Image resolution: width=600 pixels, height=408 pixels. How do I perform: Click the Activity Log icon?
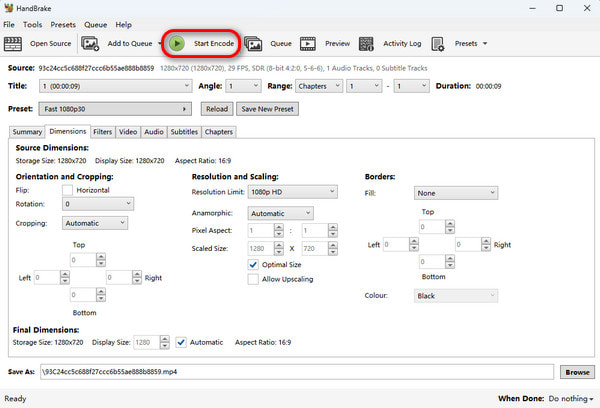coord(366,44)
